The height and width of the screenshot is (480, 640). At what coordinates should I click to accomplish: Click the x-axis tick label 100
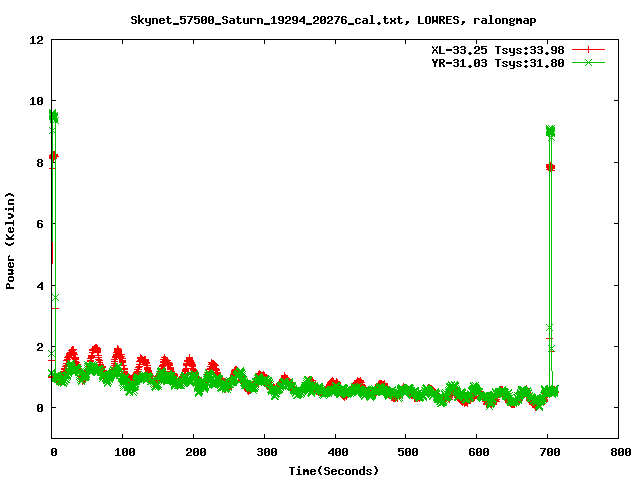pos(124,452)
